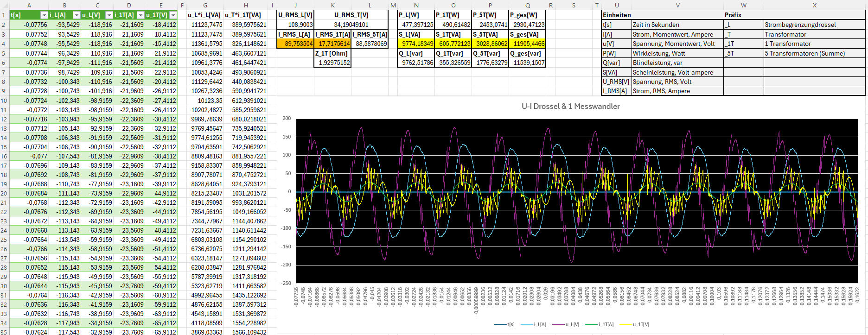Screen dimensions: 868x335
Task: Expand the u_1T[V] column filter arrow
Action: click(172, 15)
